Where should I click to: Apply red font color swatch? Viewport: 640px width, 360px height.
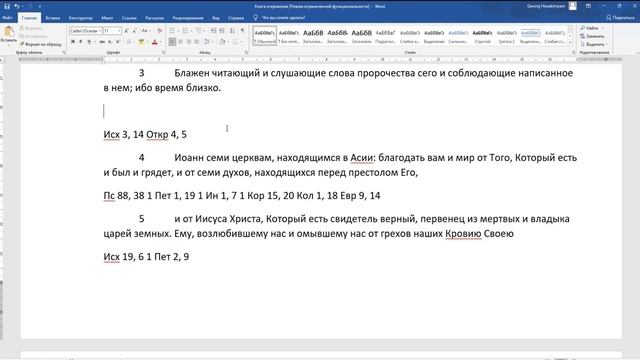tap(155, 42)
